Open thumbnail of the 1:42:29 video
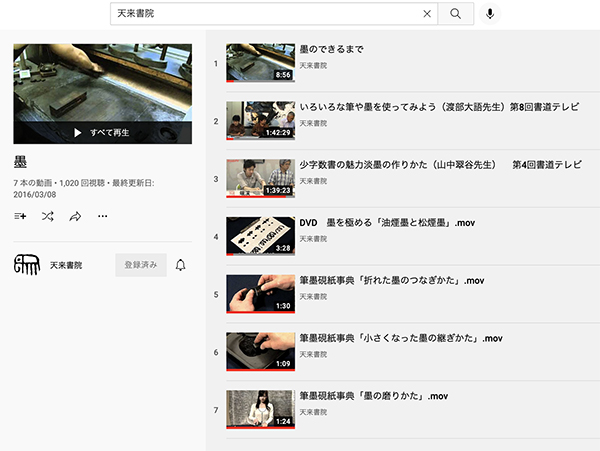 260,120
